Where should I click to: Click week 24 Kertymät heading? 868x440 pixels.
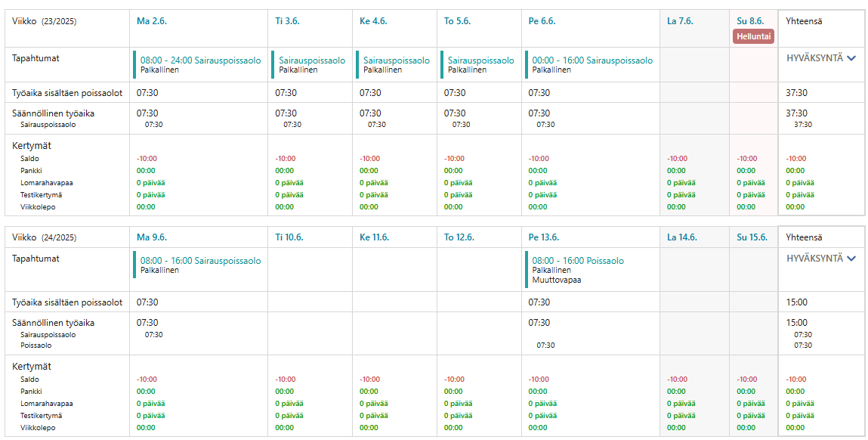click(x=32, y=367)
